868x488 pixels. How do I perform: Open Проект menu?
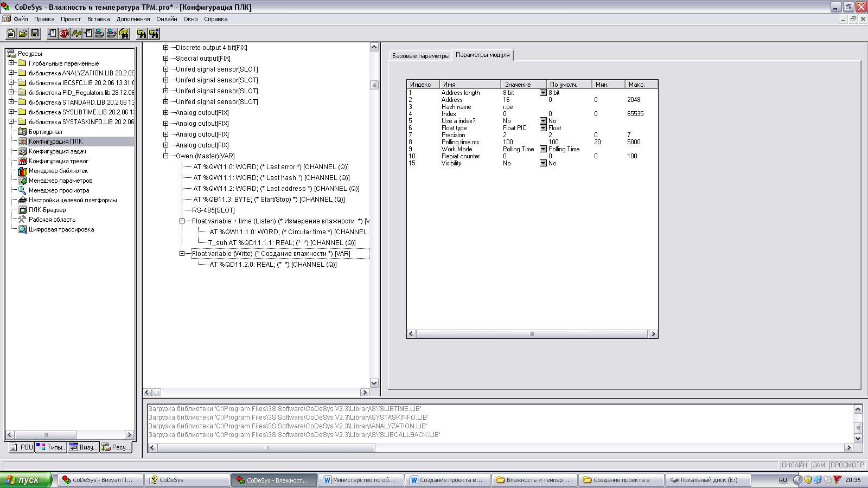pyautogui.click(x=71, y=19)
